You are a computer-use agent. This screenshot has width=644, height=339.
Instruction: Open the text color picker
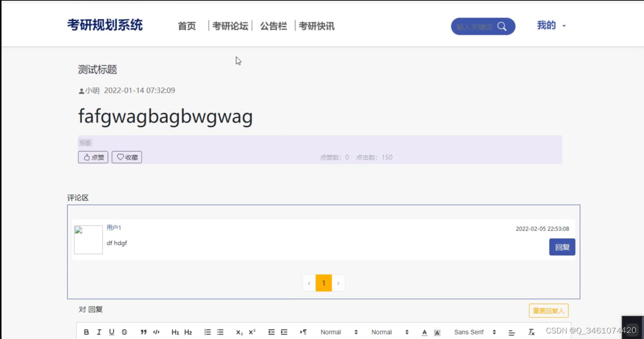click(424, 332)
